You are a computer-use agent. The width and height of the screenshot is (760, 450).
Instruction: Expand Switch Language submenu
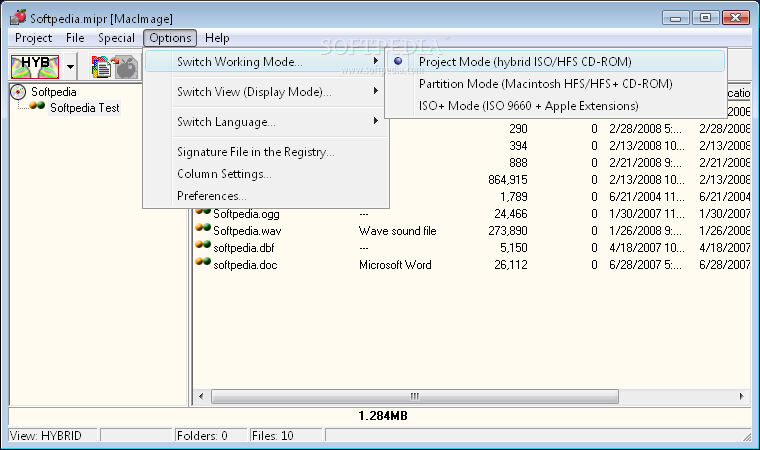pos(267,122)
